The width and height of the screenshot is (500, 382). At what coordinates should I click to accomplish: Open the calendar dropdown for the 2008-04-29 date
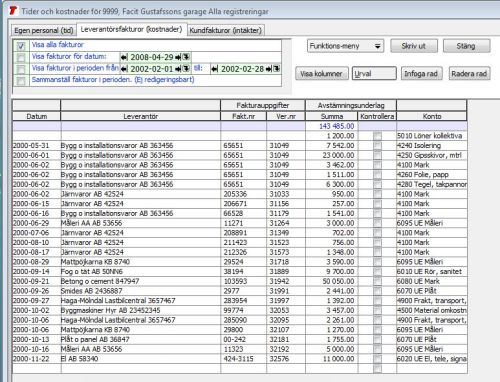[x=186, y=57]
